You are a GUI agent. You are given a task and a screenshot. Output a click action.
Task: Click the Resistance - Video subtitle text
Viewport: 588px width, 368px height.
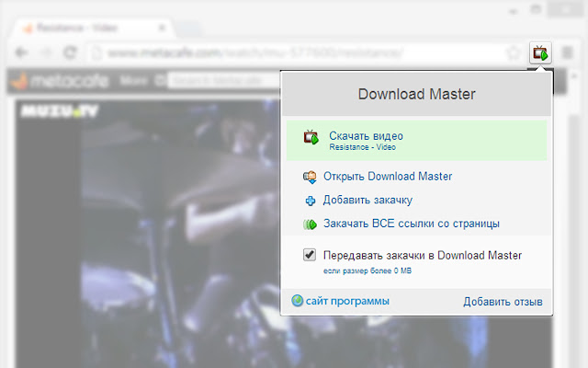(362, 147)
